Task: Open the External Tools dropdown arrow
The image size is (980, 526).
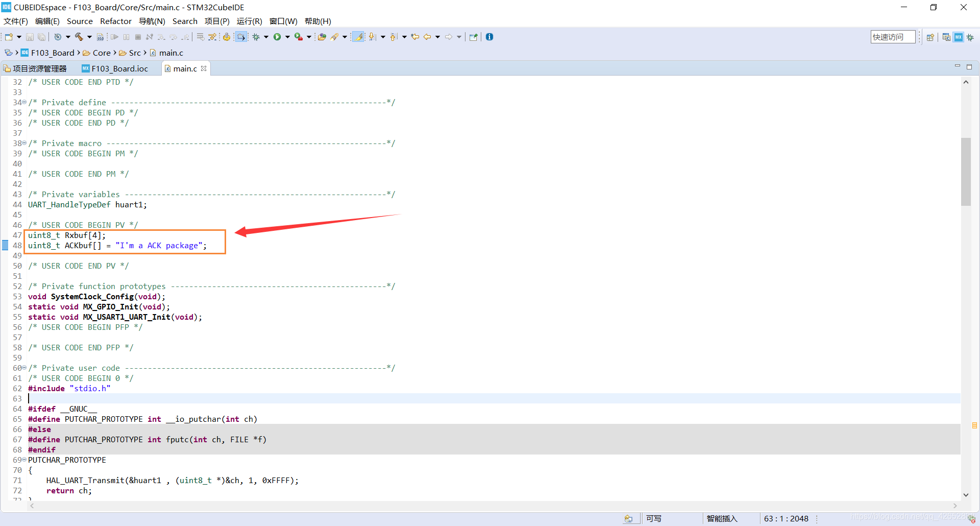Action: coord(309,37)
